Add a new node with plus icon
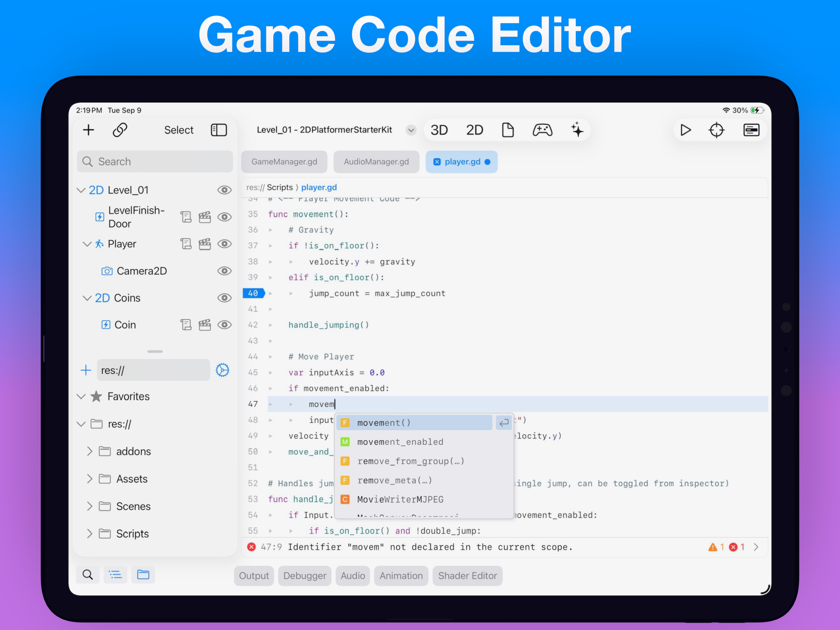840x630 pixels. (x=89, y=130)
